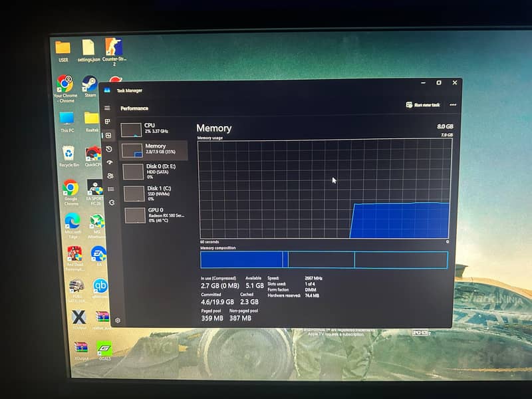The width and height of the screenshot is (532, 399).
Task: Click the "359 MB" paged pool value
Action: click(212, 319)
